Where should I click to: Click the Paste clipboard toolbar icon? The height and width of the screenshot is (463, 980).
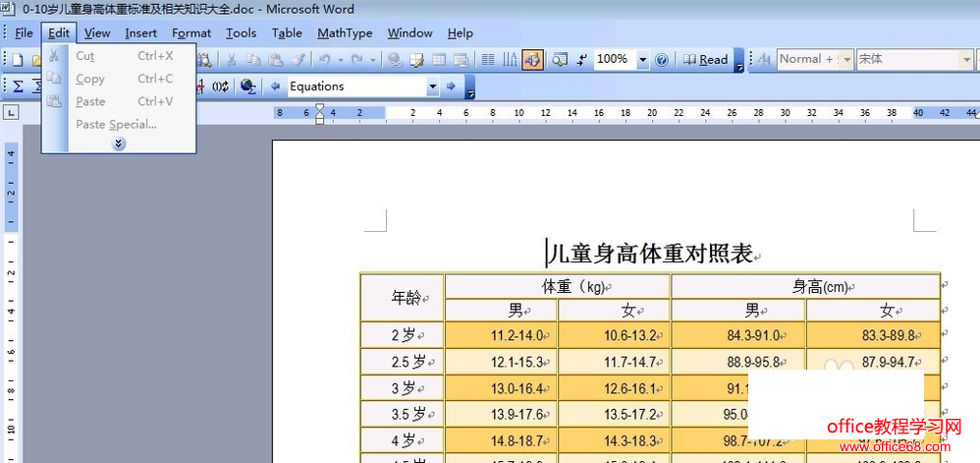point(276,60)
